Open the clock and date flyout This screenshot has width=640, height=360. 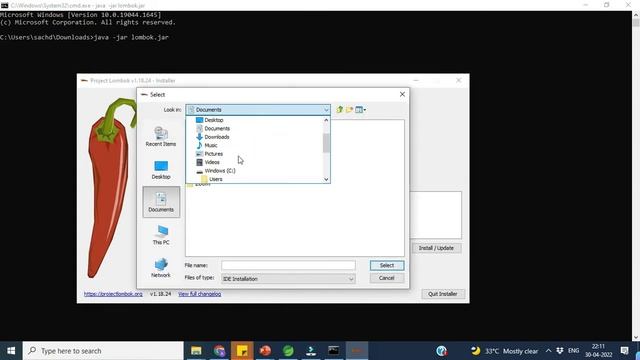(x=598, y=351)
